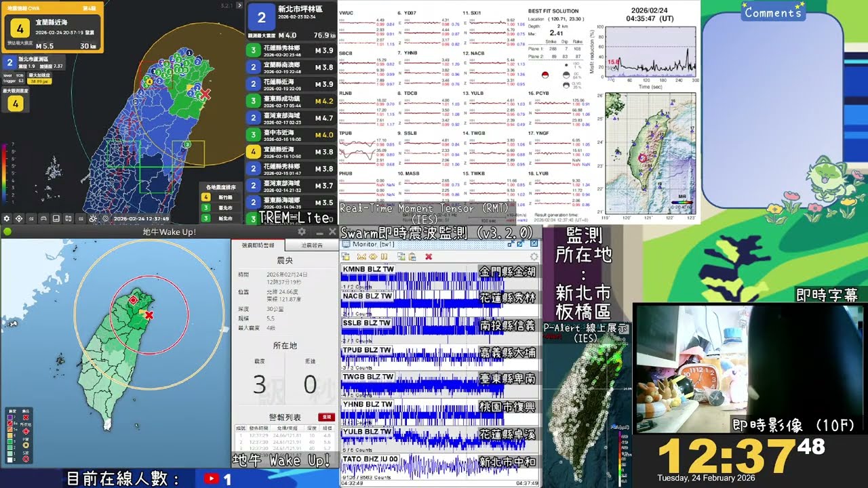Open TREM-Lite settings gear in bottom toolbar
Viewport: 868px width, 488px height.
(7, 218)
